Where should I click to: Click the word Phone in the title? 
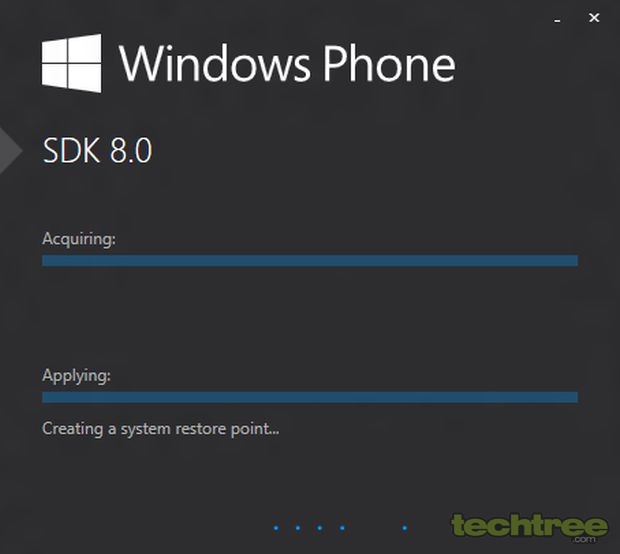coord(389,63)
